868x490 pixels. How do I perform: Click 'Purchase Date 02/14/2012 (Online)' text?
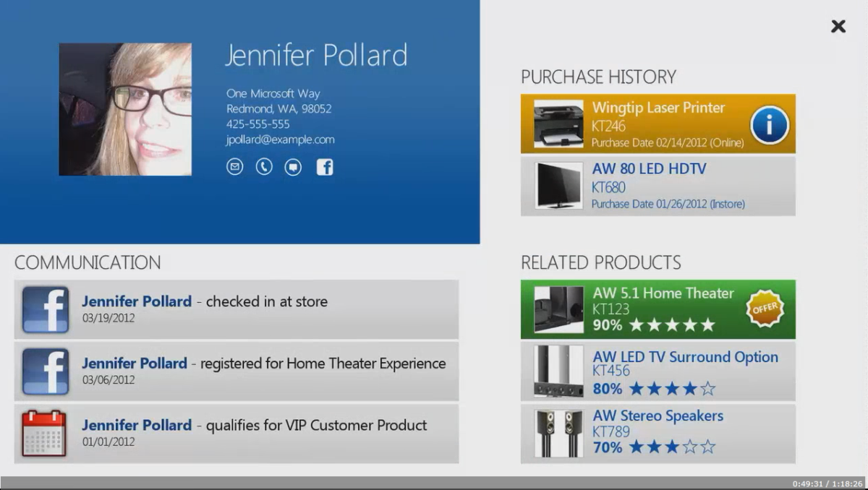point(668,143)
